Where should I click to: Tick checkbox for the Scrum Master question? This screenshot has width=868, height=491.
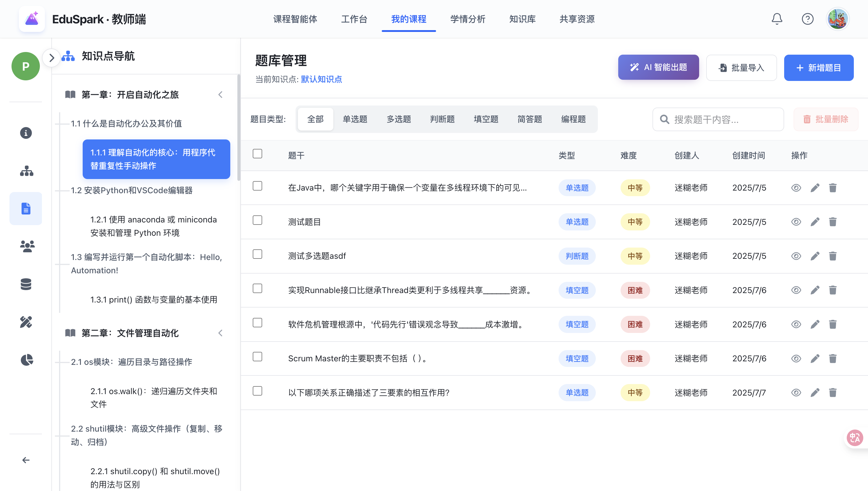click(257, 357)
